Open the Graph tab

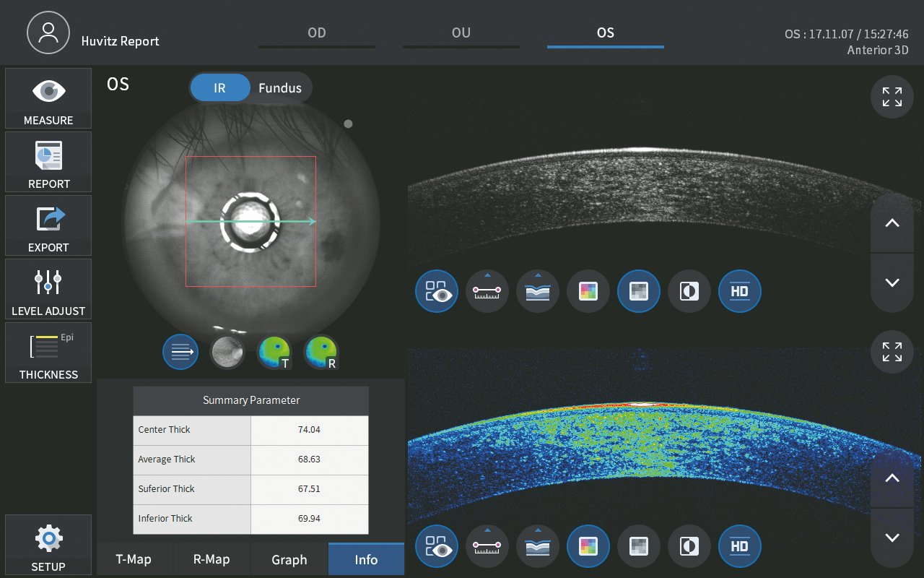[289, 560]
